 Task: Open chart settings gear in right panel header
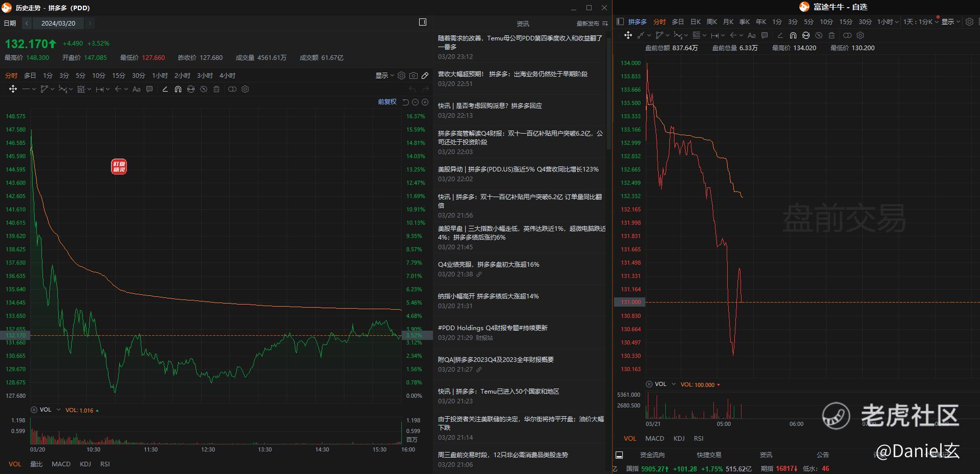click(969, 21)
